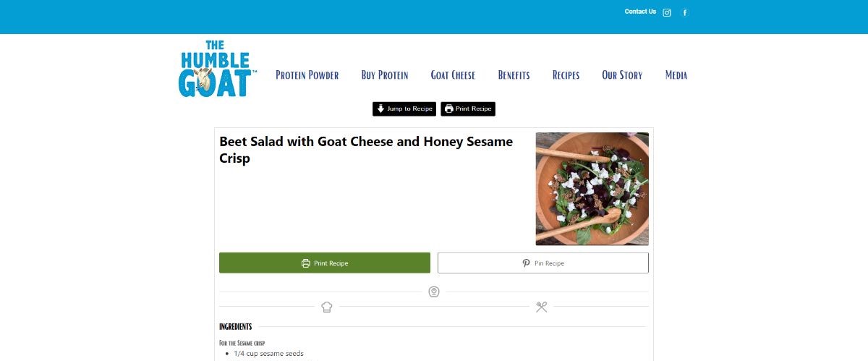This screenshot has width=868, height=361.
Task: Navigate to Our Story
Action: [622, 75]
